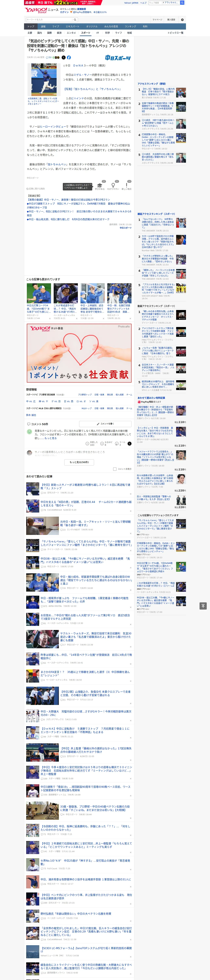210x980 pixels.
Task: Open the ランキング navigation tab
Action: (130, 27)
